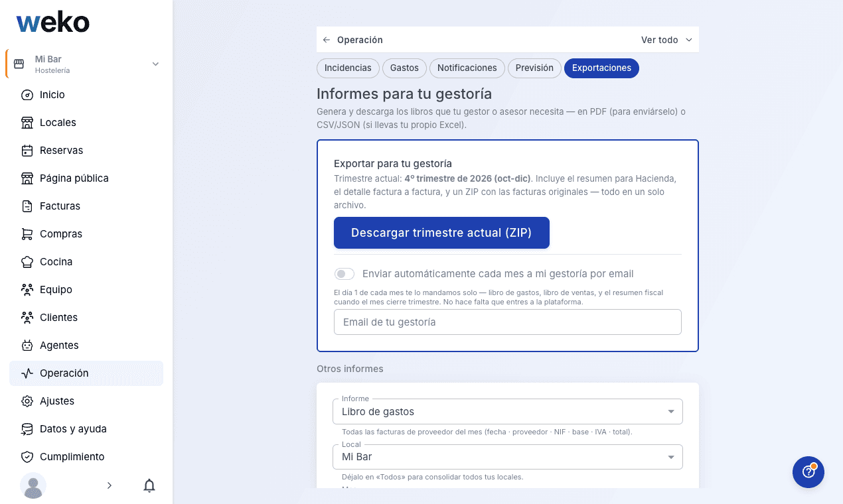Open Página pública in the sidebar

coord(86,178)
